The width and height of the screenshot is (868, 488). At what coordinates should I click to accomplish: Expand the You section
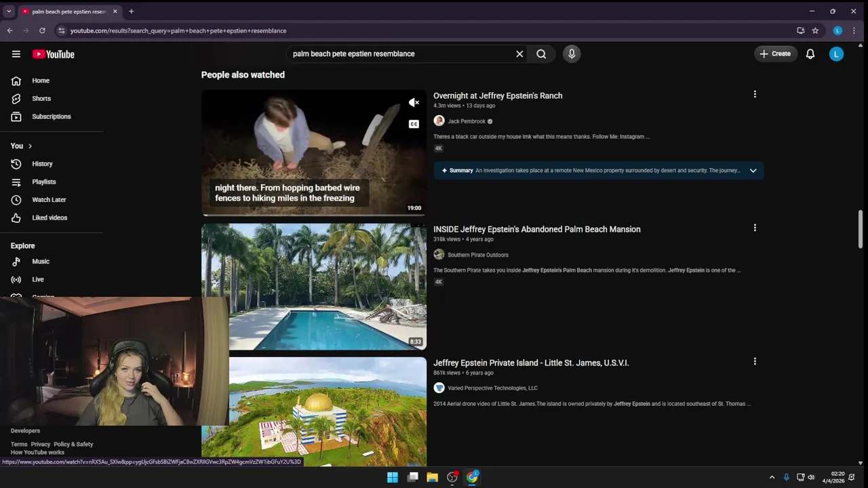(21, 146)
